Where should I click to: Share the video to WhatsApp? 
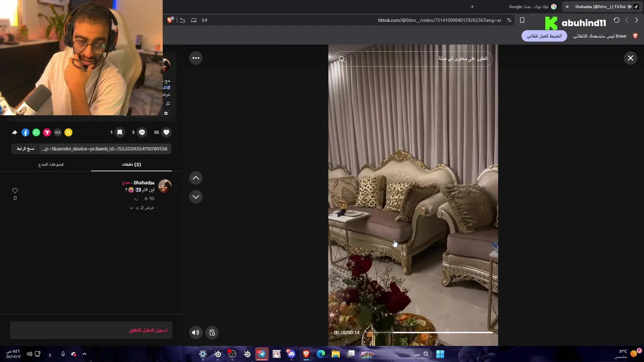click(36, 132)
